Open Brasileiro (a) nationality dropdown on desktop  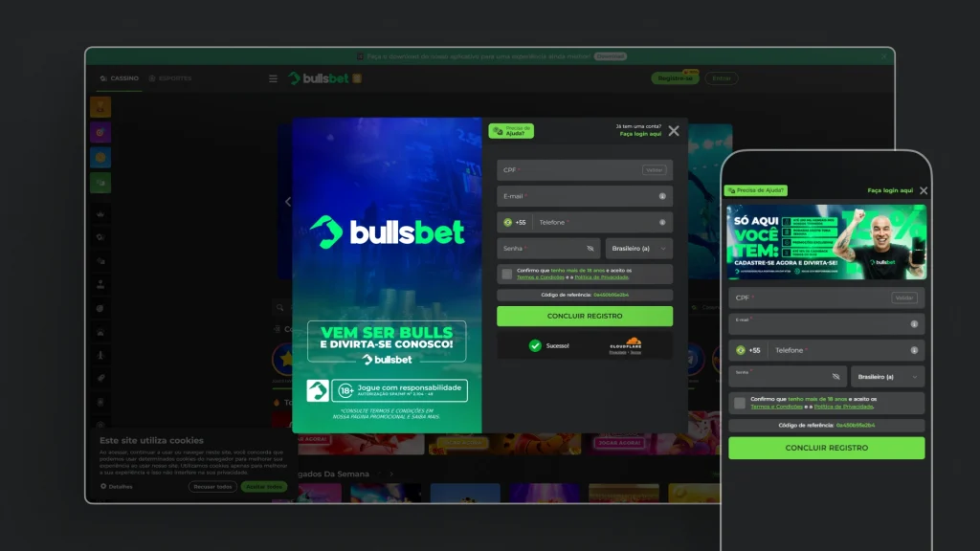click(638, 249)
